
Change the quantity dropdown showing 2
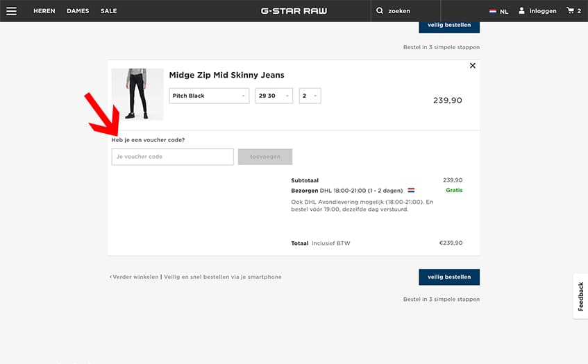point(310,96)
